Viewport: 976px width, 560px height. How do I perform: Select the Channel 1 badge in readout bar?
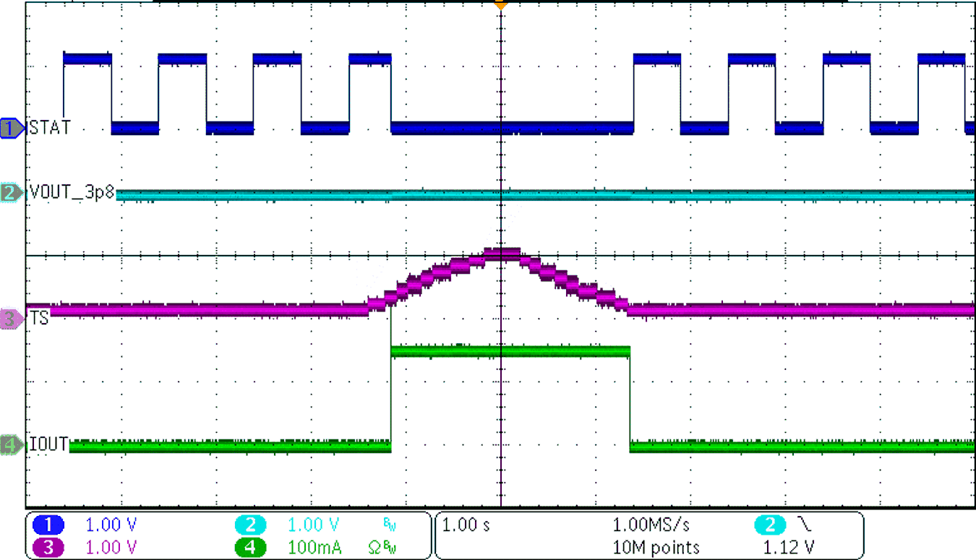[x=48, y=525]
